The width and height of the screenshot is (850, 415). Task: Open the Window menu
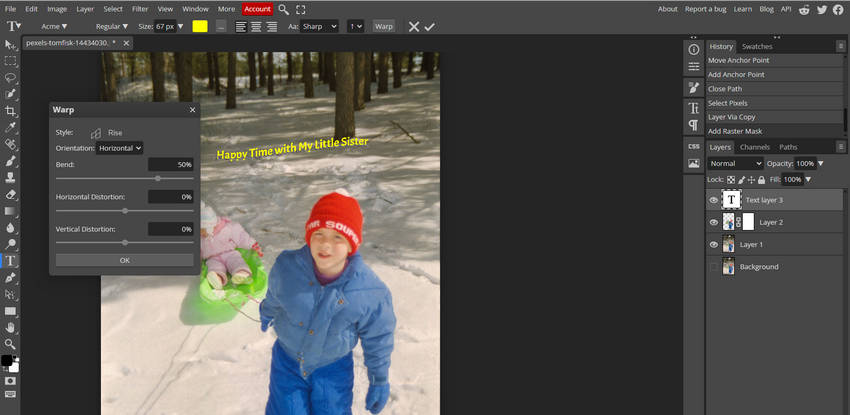click(195, 9)
